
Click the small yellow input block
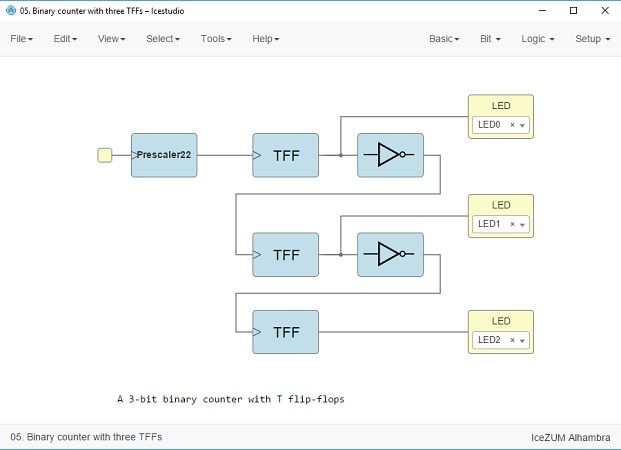click(104, 155)
